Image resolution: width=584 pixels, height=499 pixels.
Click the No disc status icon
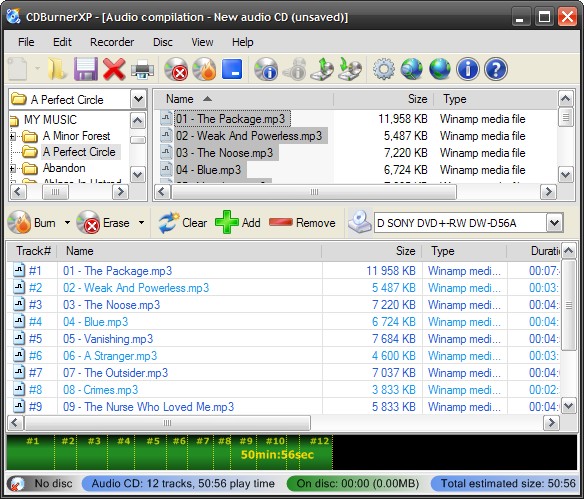16,484
